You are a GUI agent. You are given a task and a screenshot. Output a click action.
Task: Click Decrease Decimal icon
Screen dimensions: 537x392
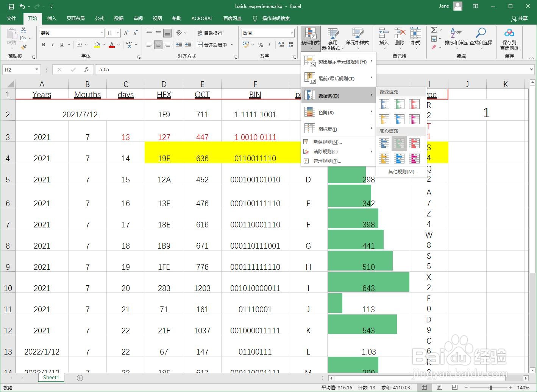click(x=290, y=45)
